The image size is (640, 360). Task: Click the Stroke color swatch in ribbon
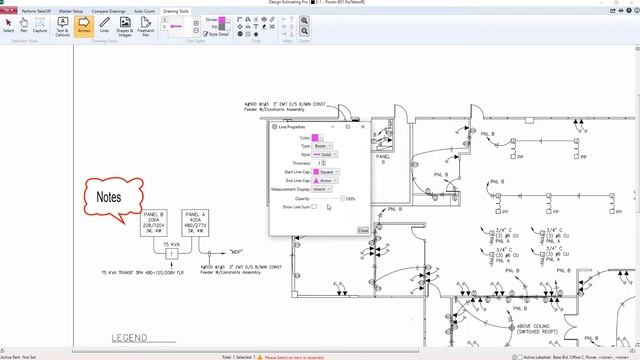pyautogui.click(x=222, y=20)
